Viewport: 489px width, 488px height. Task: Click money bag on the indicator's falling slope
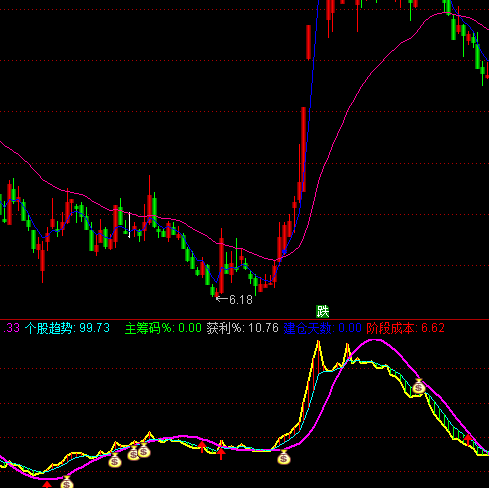pos(419,387)
